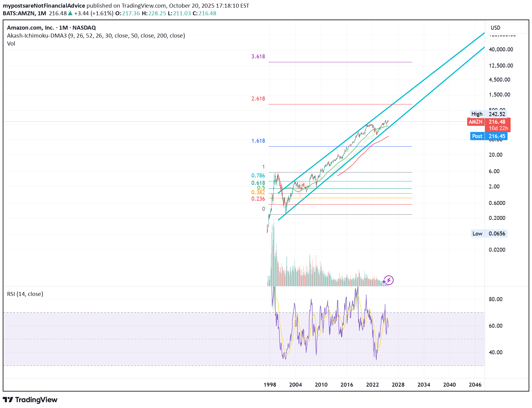Screen dimensions: 532x408
Task: Click the purple lightning bolt event icon
Action: 389,280
